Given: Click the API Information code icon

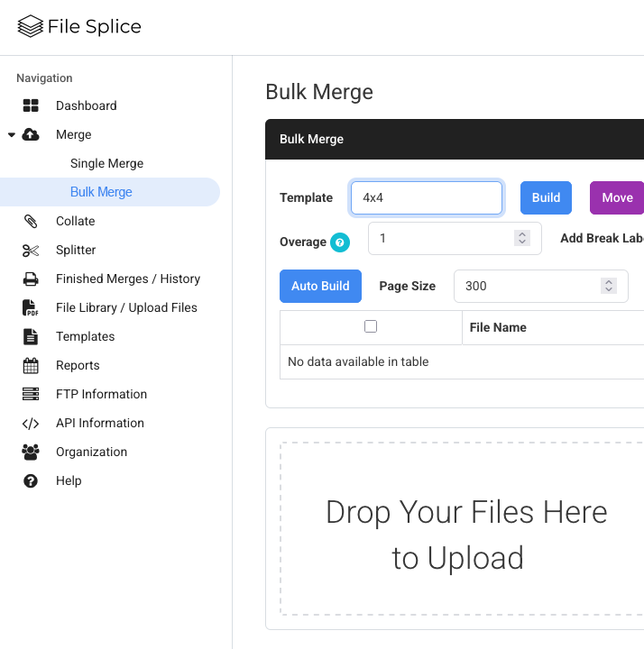Looking at the screenshot, I should [x=31, y=423].
